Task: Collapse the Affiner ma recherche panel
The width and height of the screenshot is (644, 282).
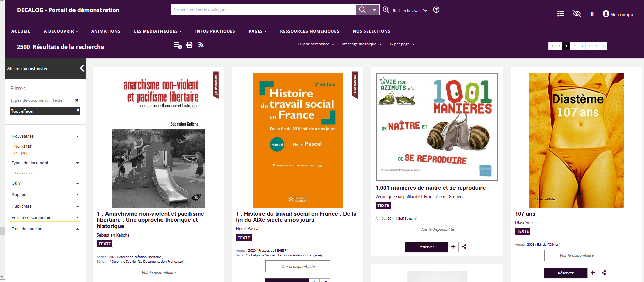Action: click(82, 68)
